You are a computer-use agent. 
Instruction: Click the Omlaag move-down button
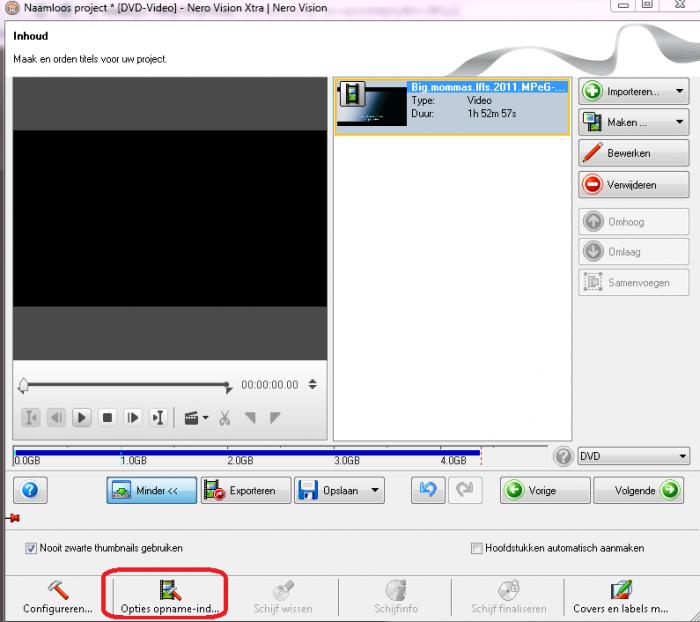point(633,251)
